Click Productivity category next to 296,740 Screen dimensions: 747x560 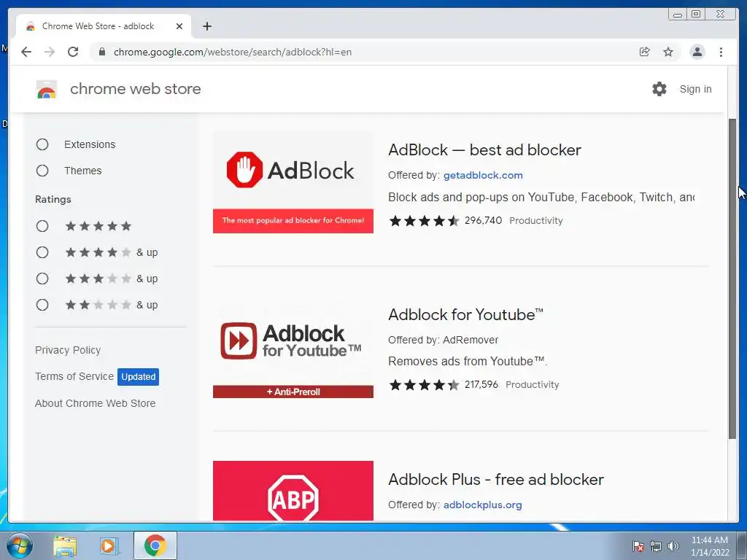[x=536, y=220]
